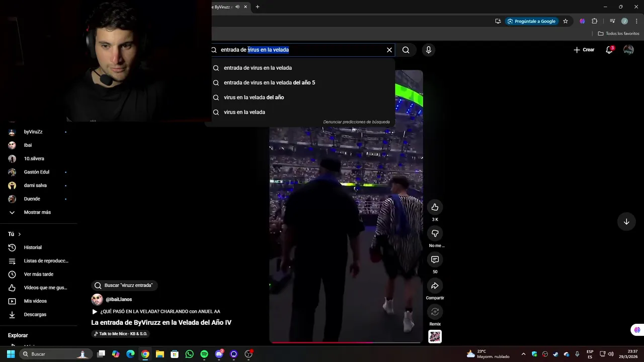Open Talk to Me Nice sound chip
Viewport: 644px width, 362px height.
click(120, 334)
